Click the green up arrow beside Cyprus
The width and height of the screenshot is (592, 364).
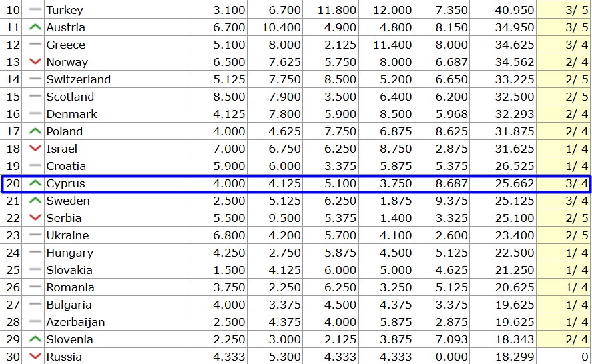point(35,183)
